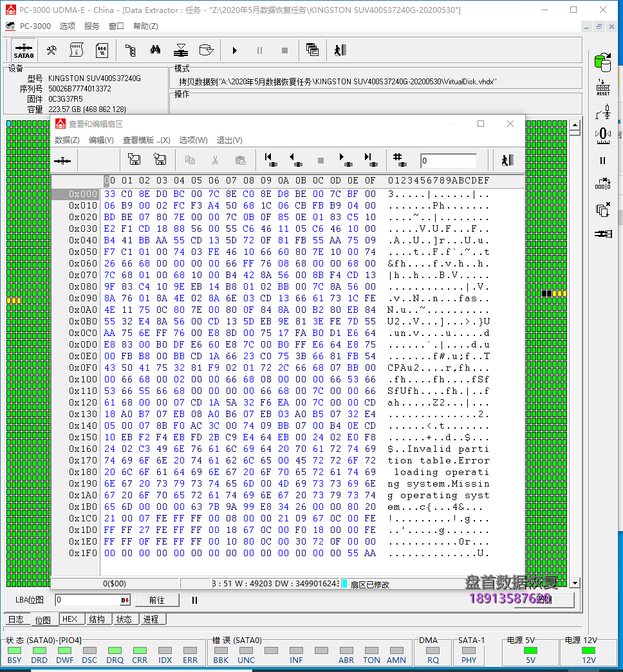Image resolution: width=623 pixels, height=672 pixels.
Task: Open the 编辑(Y) menu
Action: pyautogui.click(x=101, y=140)
